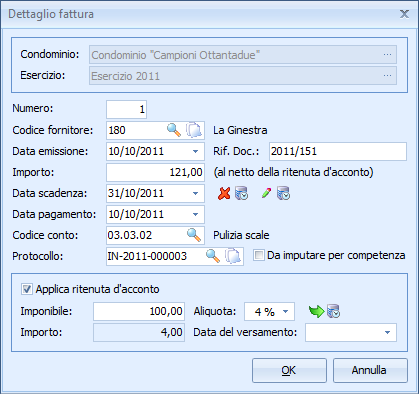Click green arrow icon beside Aliquota
Screen dimensions: 419x394
[316, 311]
